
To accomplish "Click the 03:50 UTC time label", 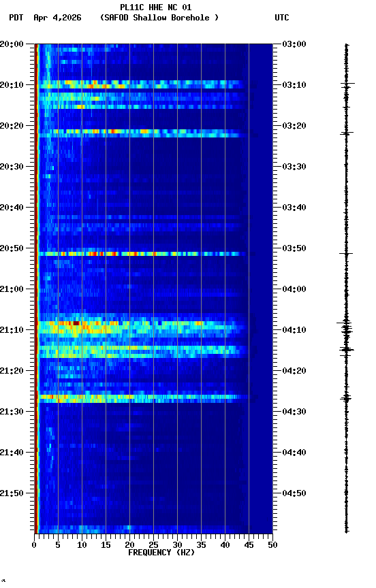I will pyautogui.click(x=294, y=248).
